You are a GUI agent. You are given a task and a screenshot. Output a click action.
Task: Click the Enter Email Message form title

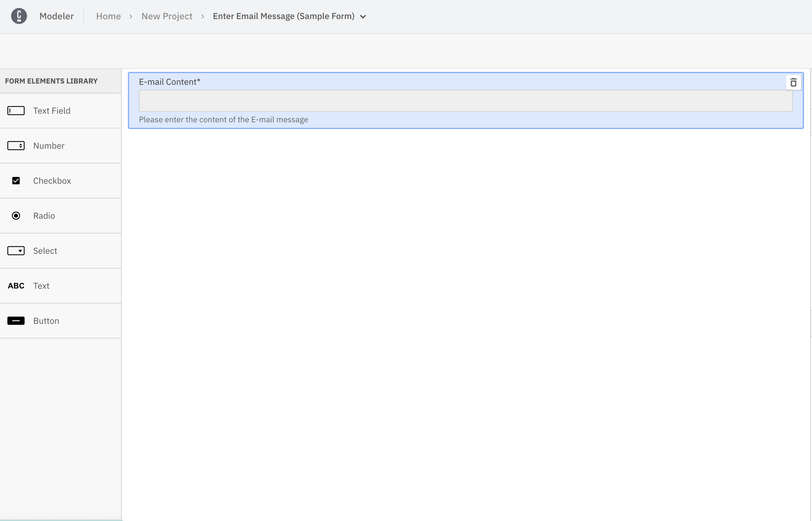pos(283,16)
